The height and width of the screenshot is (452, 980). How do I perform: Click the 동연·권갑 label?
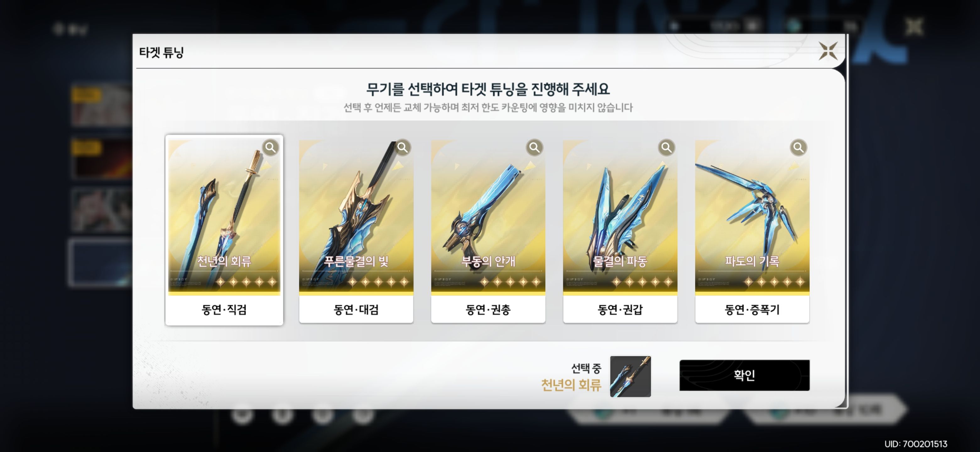pos(620,309)
